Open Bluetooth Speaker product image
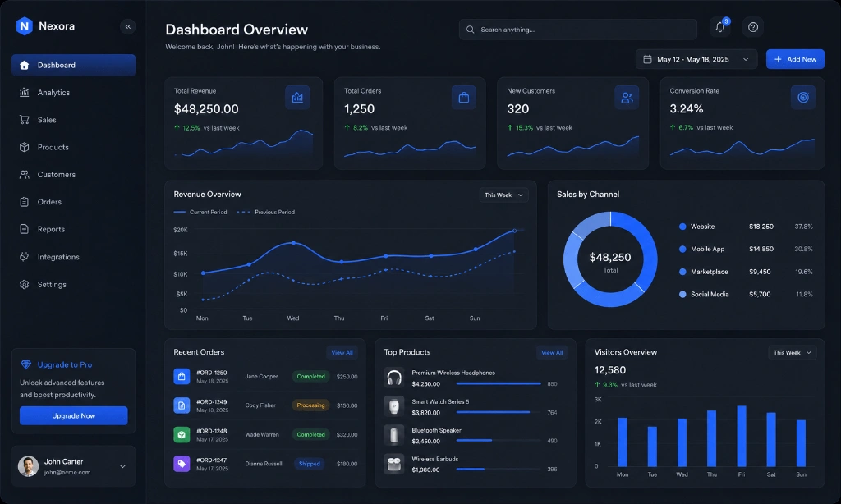The width and height of the screenshot is (841, 504). (x=393, y=435)
